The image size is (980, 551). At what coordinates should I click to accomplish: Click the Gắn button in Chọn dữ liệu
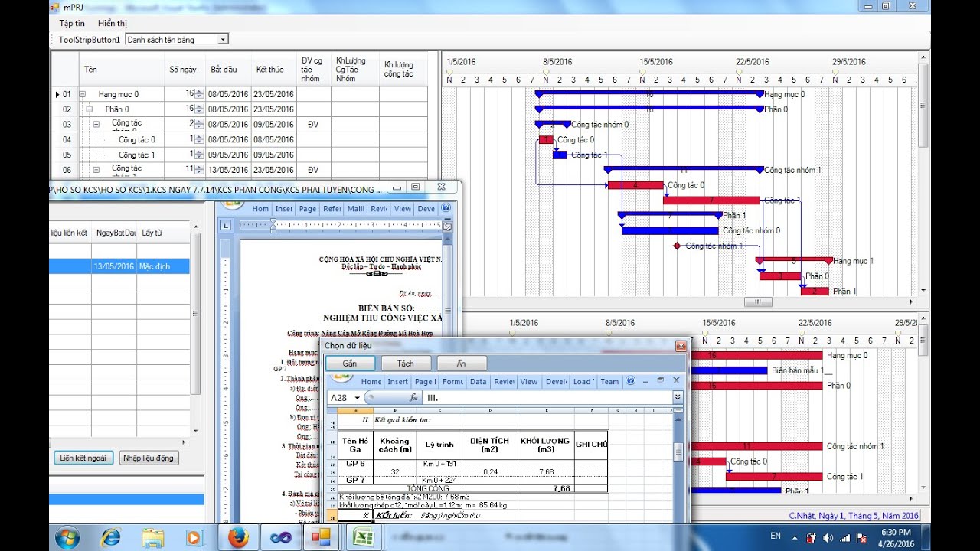350,364
